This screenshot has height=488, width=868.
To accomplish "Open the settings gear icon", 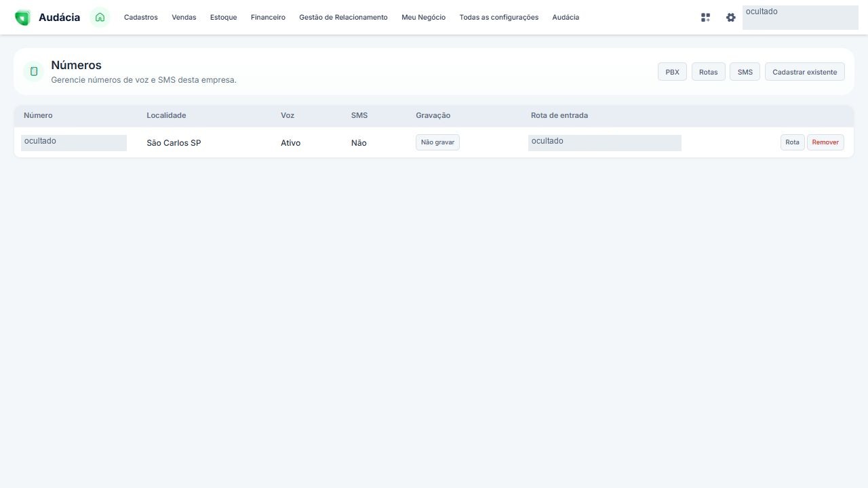I will pyautogui.click(x=730, y=18).
